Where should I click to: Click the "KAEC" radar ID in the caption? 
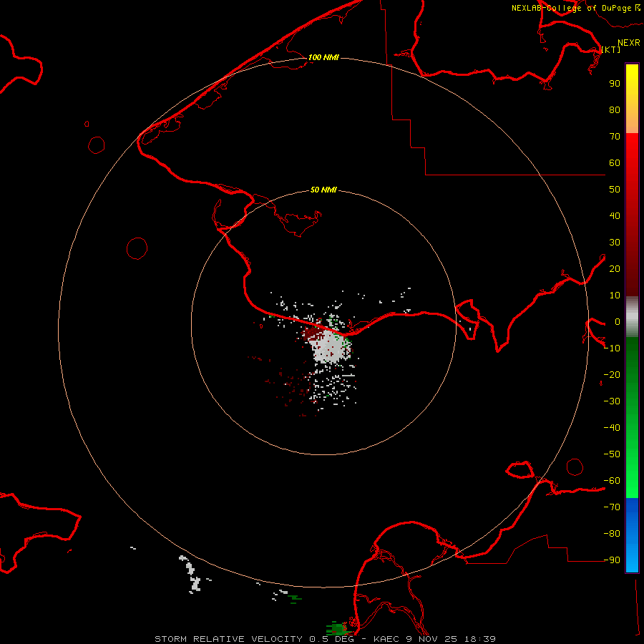(x=386, y=639)
